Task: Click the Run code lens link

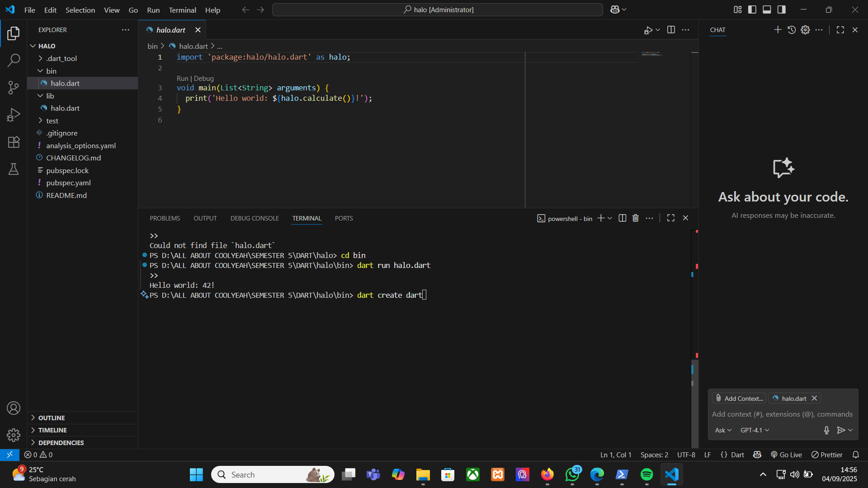Action: pyautogui.click(x=182, y=79)
